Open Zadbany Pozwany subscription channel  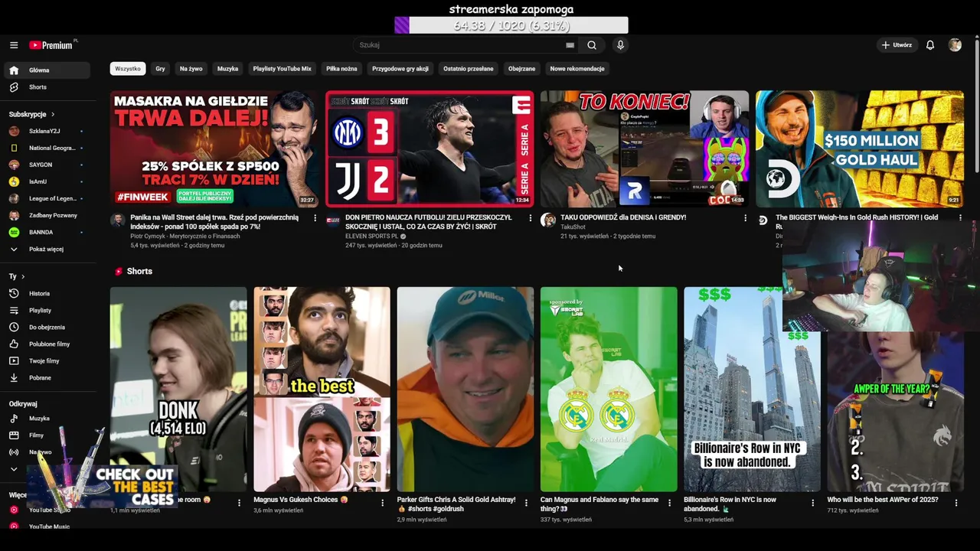point(46,215)
